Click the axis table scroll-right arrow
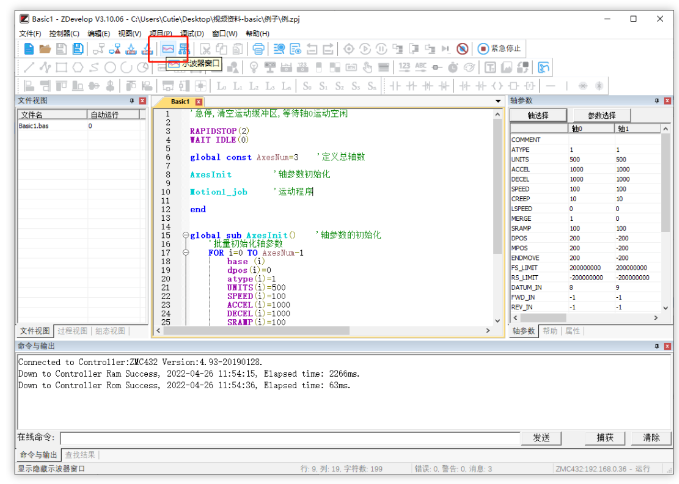This screenshot has width=679, height=484. (656, 317)
